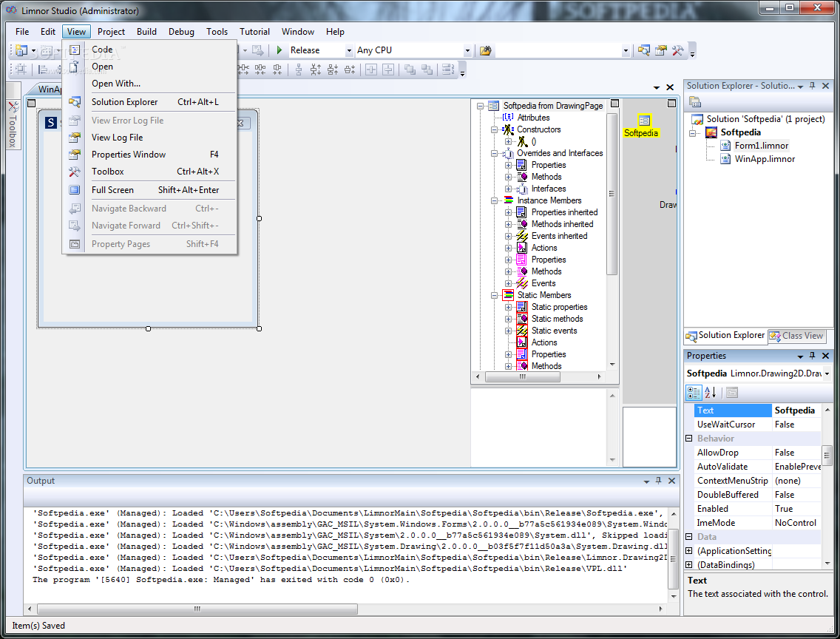Open Solution Explorer from the main toolbar icon

[644, 50]
